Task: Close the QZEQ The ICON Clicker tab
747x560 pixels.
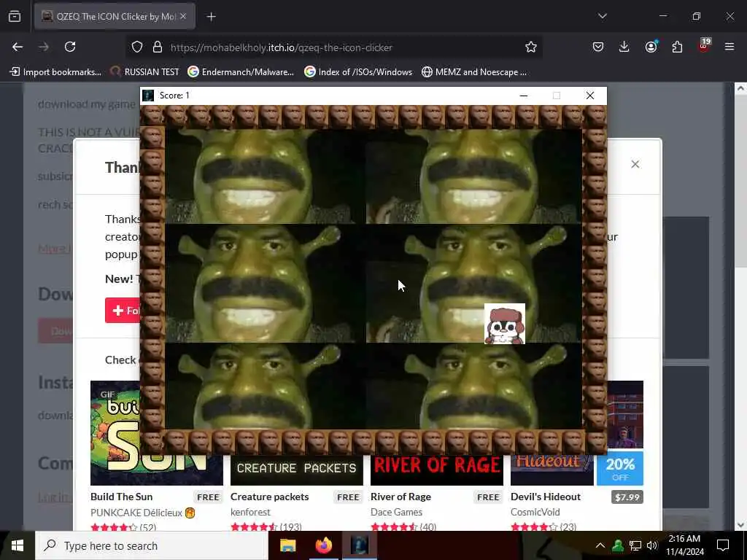Action: [183, 16]
